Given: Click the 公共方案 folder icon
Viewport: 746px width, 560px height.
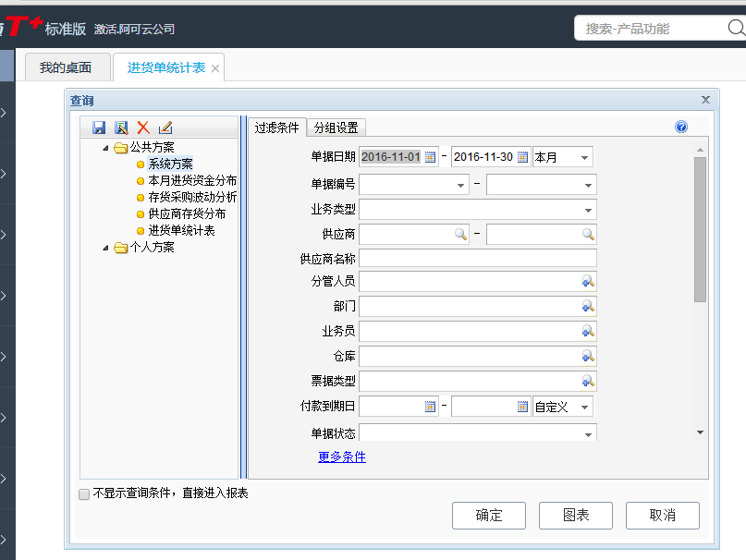Looking at the screenshot, I should pos(121,148).
